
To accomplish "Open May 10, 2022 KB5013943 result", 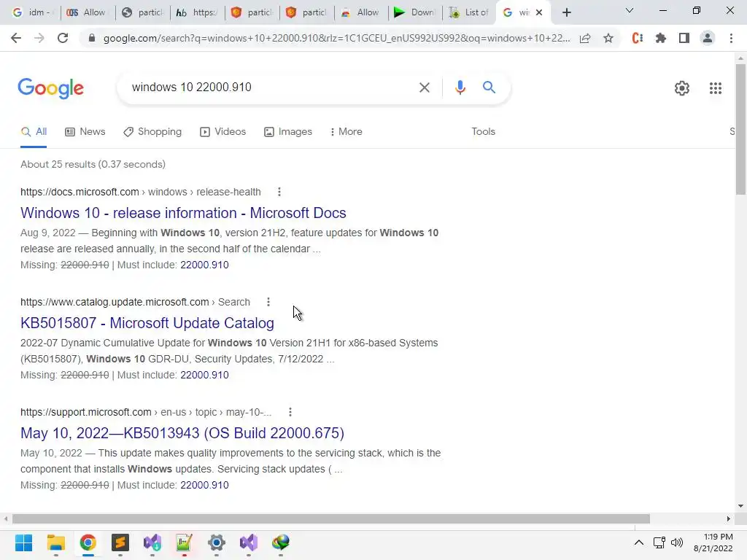I will tap(182, 433).
